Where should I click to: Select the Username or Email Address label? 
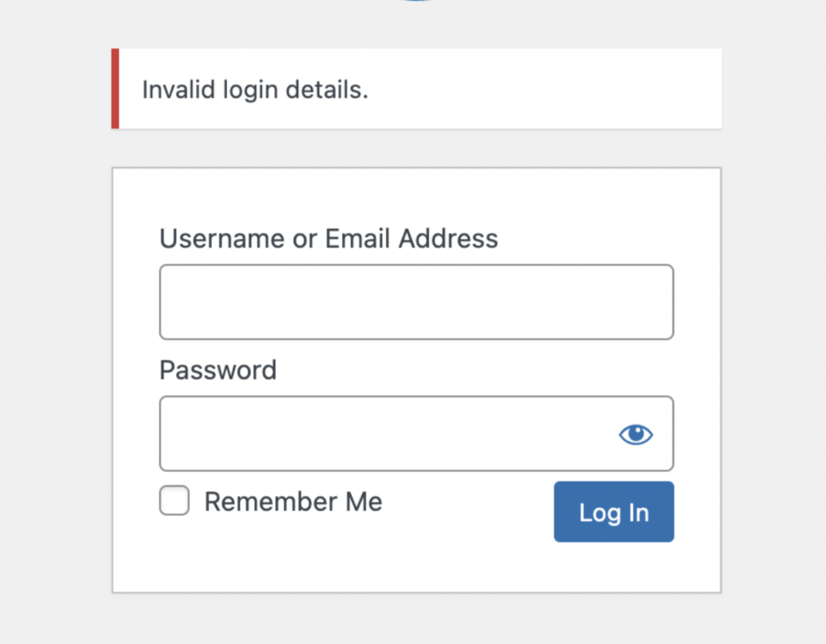pos(329,239)
